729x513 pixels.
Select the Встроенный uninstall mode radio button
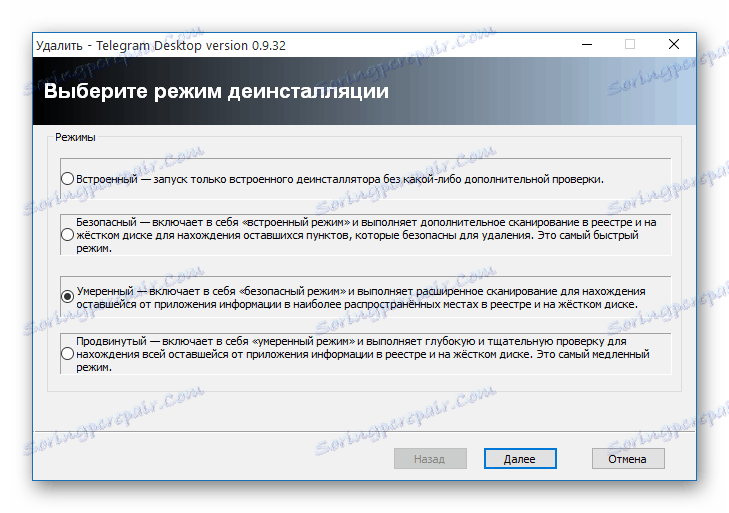(x=68, y=179)
